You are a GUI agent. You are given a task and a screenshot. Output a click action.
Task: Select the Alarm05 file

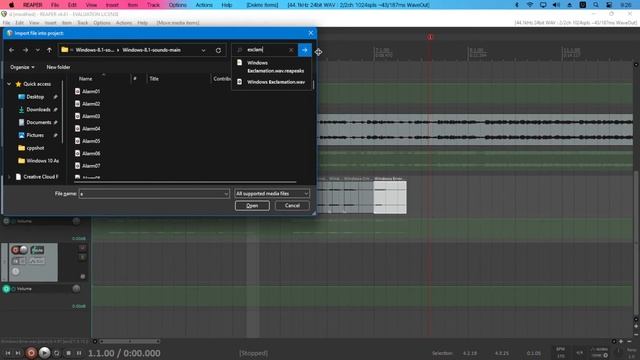tap(88, 141)
